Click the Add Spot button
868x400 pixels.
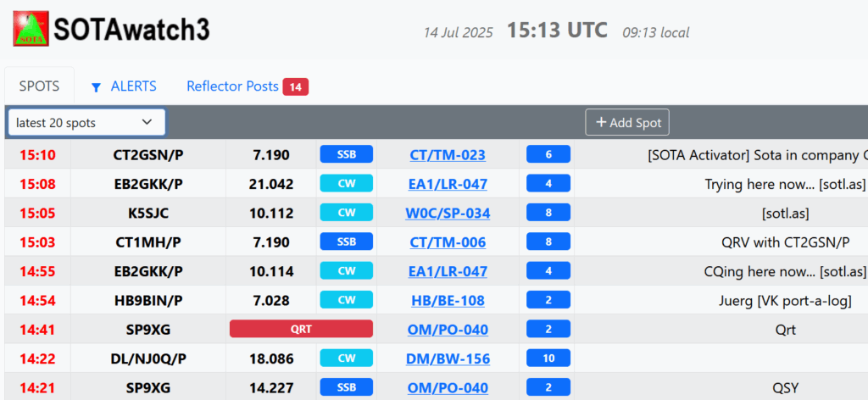click(x=627, y=123)
